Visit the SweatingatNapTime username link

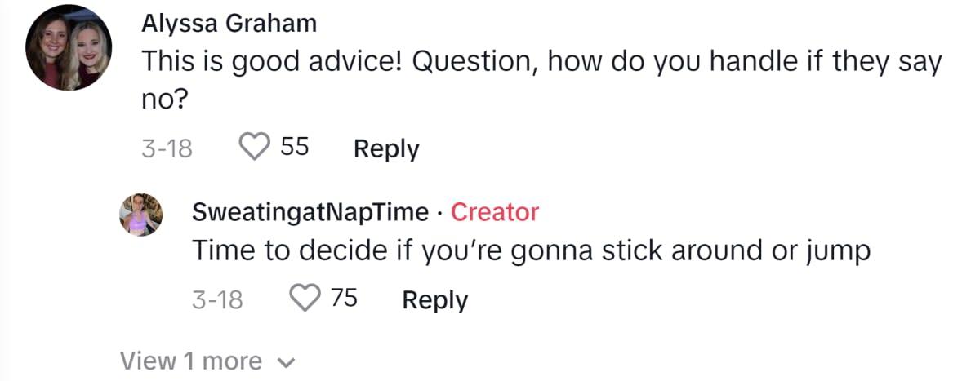[x=310, y=212]
